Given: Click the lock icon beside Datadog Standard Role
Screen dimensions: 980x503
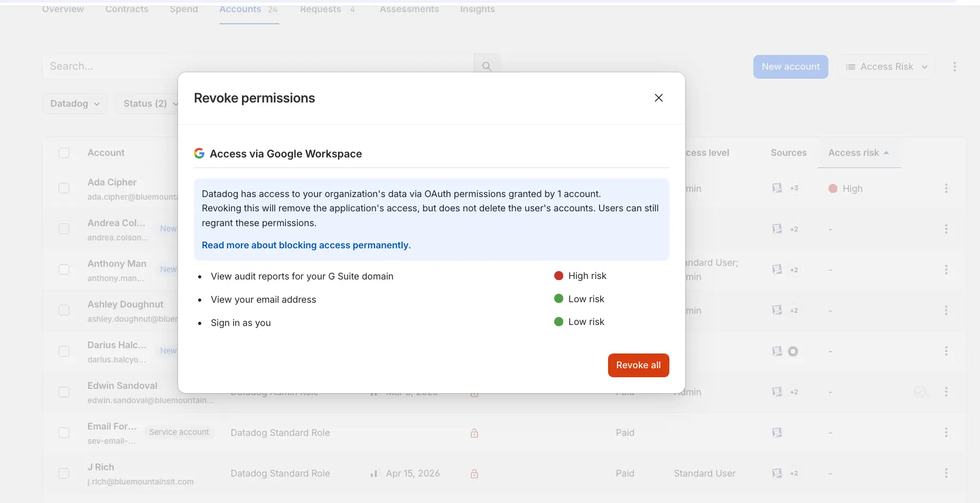Looking at the screenshot, I should [x=474, y=433].
